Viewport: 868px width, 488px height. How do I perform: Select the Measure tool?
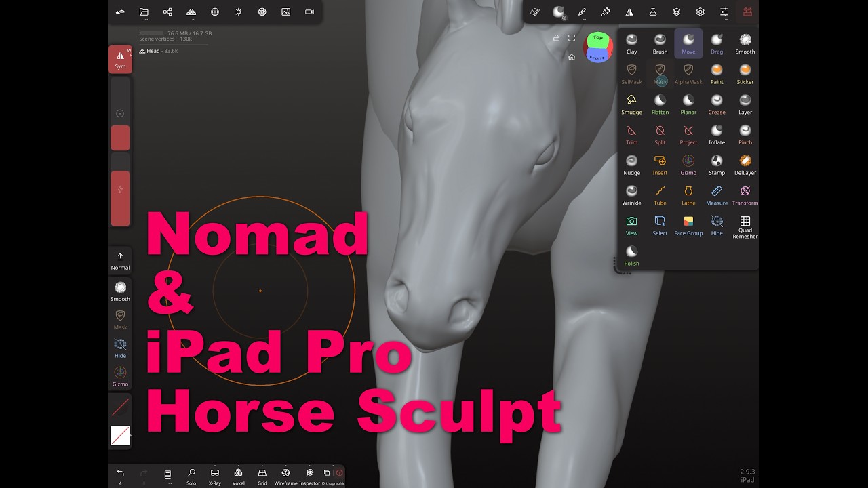[717, 196]
